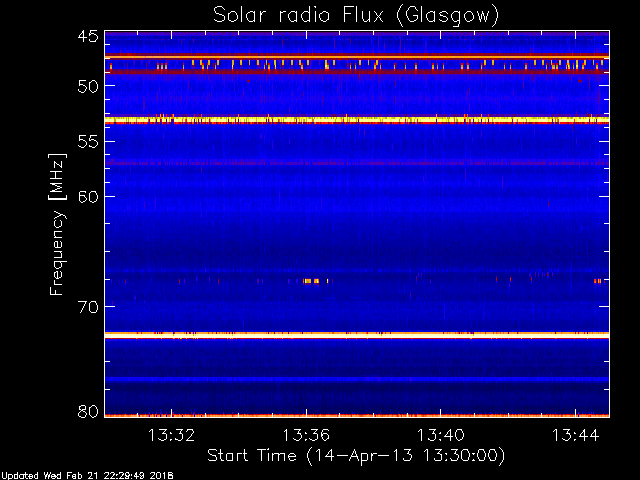640x480 pixels.
Task: Click the 'Start Time (14-Apr-13 13:30:00)' label
Action: pyautogui.click(x=356, y=455)
